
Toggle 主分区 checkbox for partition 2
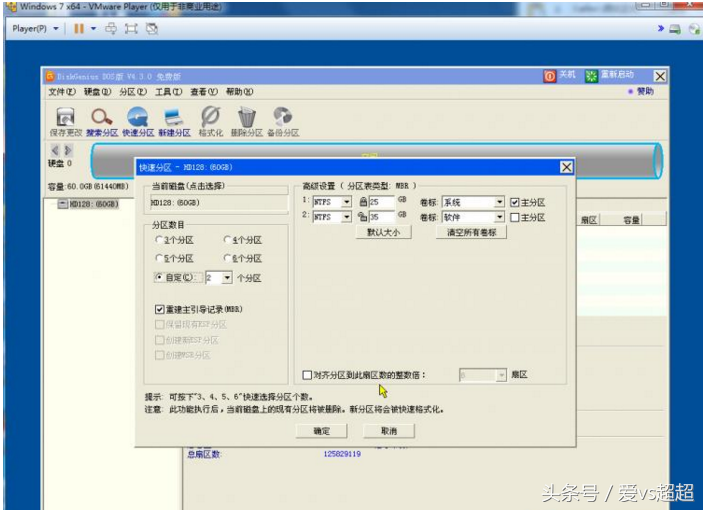[514, 217]
